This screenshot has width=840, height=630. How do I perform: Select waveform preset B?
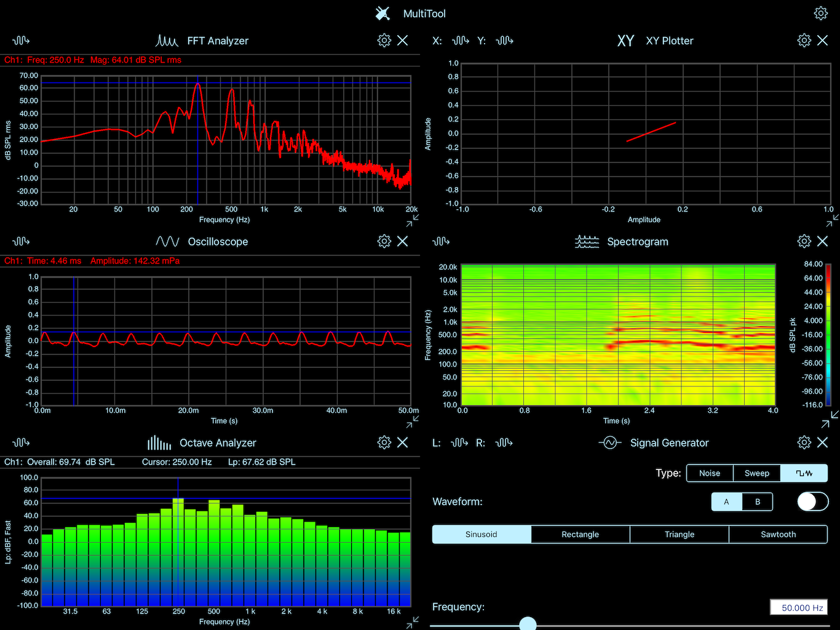(758, 501)
